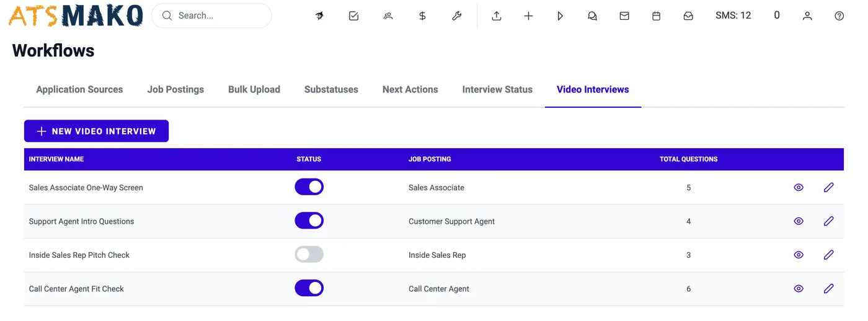Disable Support Agent Intro Questions status toggle
This screenshot has width=868, height=321.
click(x=309, y=221)
